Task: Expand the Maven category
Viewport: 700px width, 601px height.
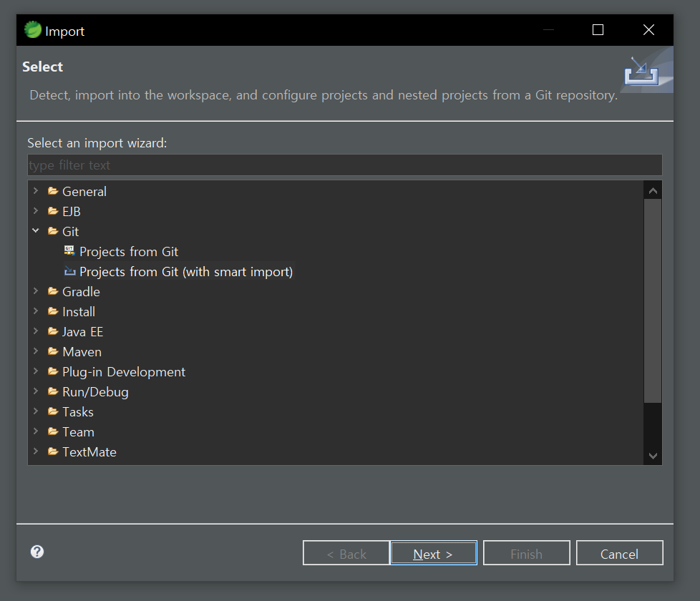Action: pyautogui.click(x=36, y=351)
